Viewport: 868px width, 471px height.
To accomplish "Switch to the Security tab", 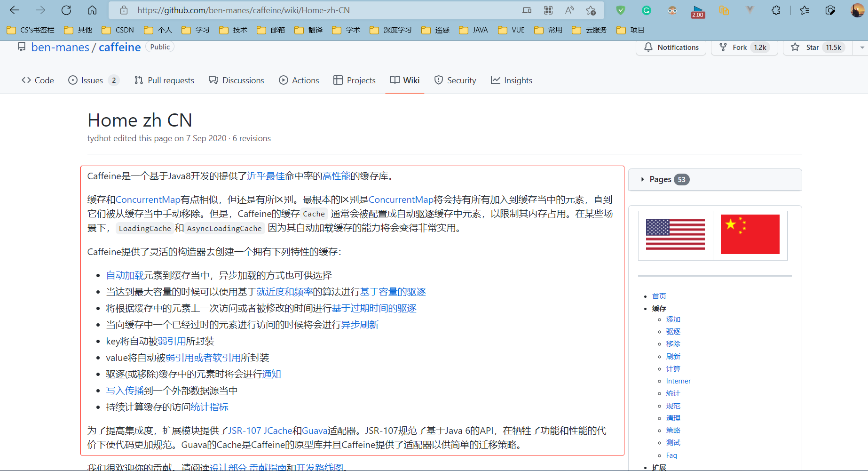I will point(455,80).
